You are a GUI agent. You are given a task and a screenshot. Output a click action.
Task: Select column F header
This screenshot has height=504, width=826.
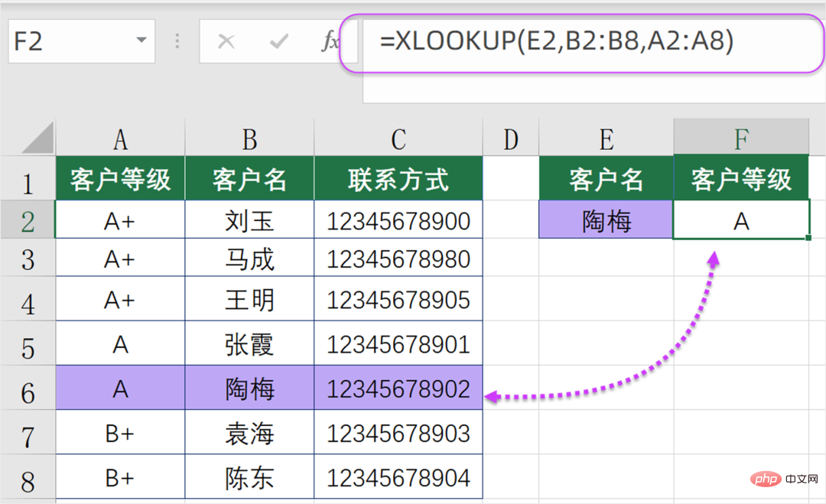741,138
